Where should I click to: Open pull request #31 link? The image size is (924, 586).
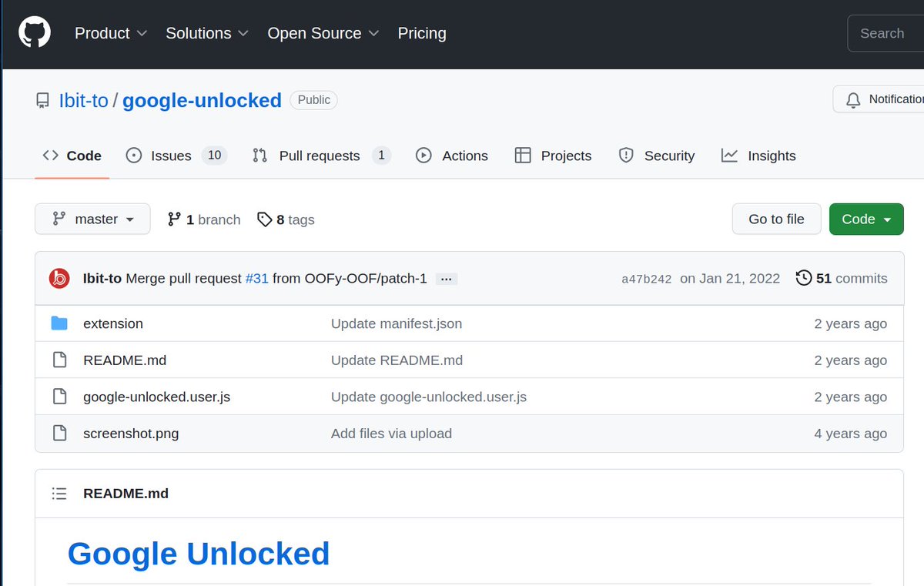coord(257,279)
